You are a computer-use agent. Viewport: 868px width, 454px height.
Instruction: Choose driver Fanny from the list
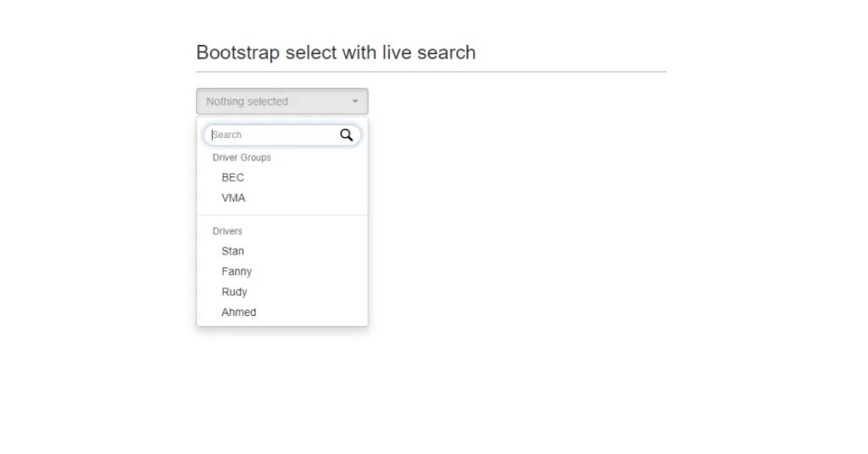281,272
